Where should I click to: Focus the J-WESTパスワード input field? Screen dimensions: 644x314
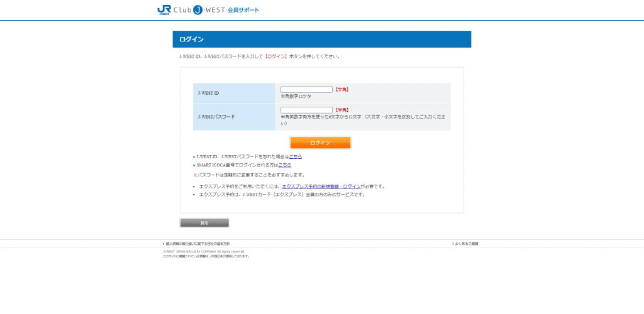(306, 110)
